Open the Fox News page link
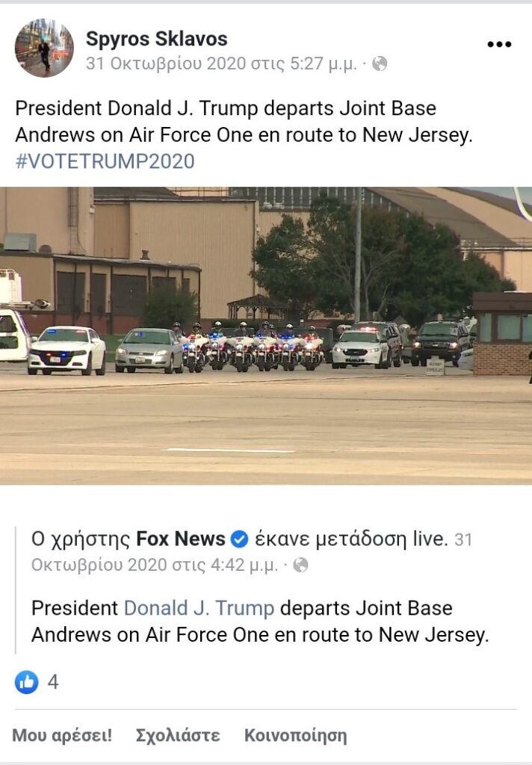 [181, 539]
